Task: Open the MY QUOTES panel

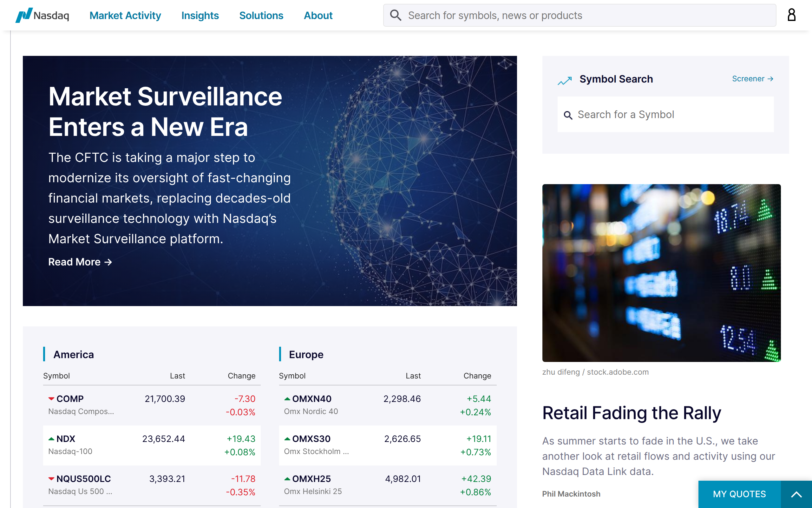Action: point(740,494)
